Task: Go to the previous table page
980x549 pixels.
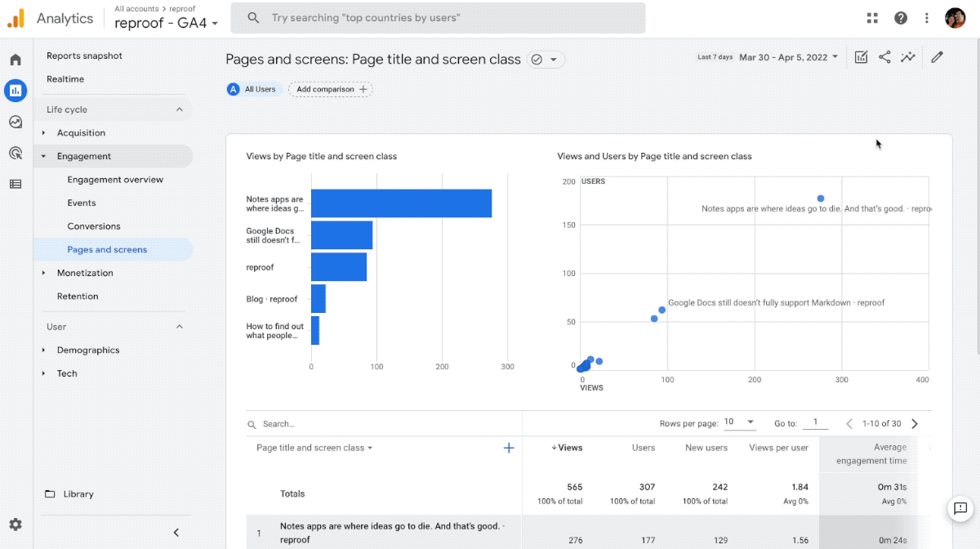Action: click(x=849, y=424)
